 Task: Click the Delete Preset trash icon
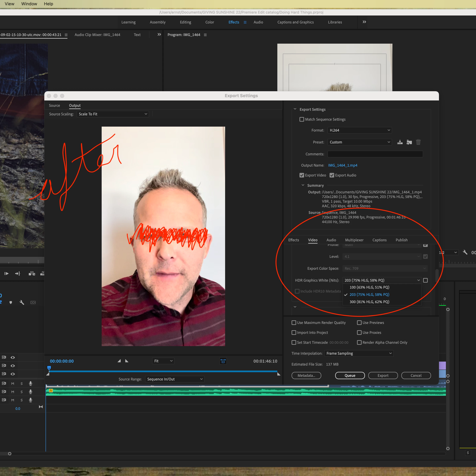[x=418, y=142]
